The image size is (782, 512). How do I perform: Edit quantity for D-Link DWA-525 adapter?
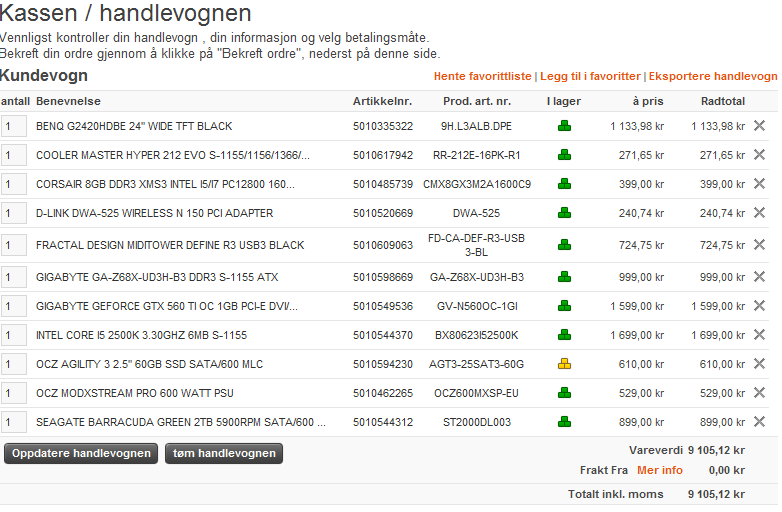[x=13, y=213]
